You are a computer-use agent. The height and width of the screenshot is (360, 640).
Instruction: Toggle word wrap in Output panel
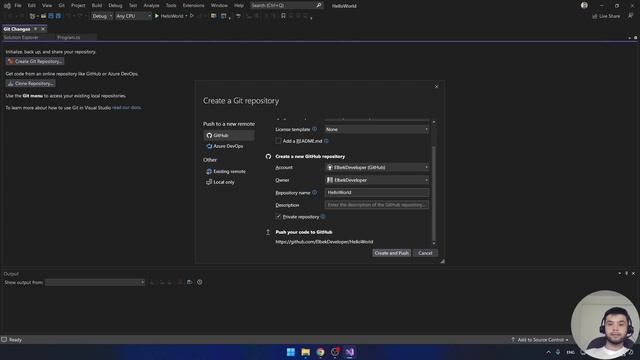(x=189, y=282)
